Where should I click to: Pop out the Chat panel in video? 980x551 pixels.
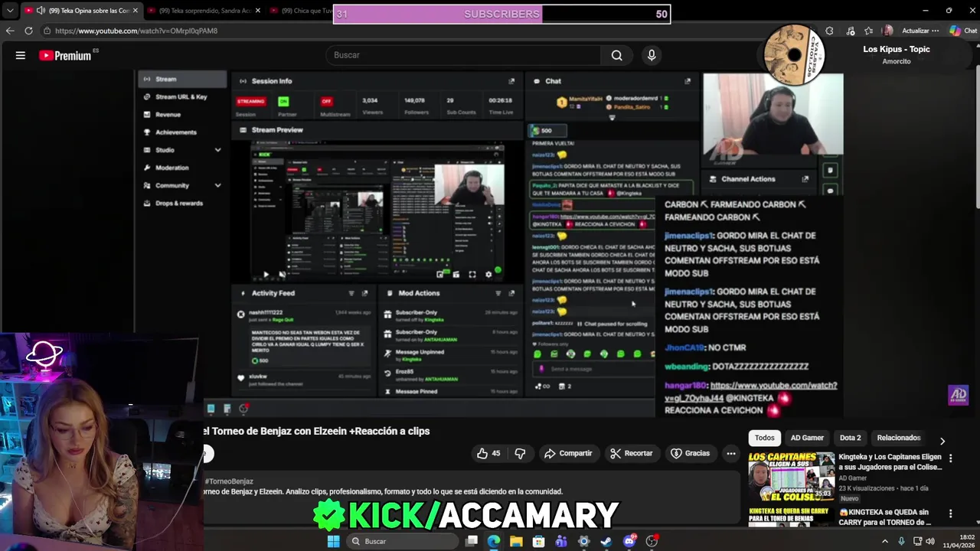[x=688, y=81]
